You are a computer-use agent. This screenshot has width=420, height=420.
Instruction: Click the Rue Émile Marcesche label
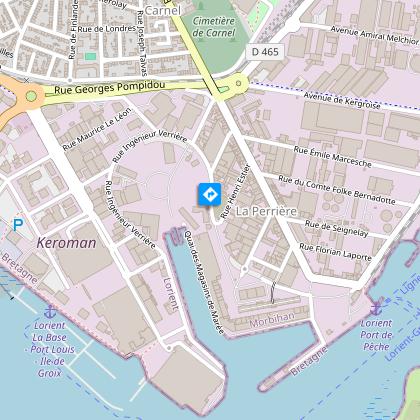click(332, 157)
